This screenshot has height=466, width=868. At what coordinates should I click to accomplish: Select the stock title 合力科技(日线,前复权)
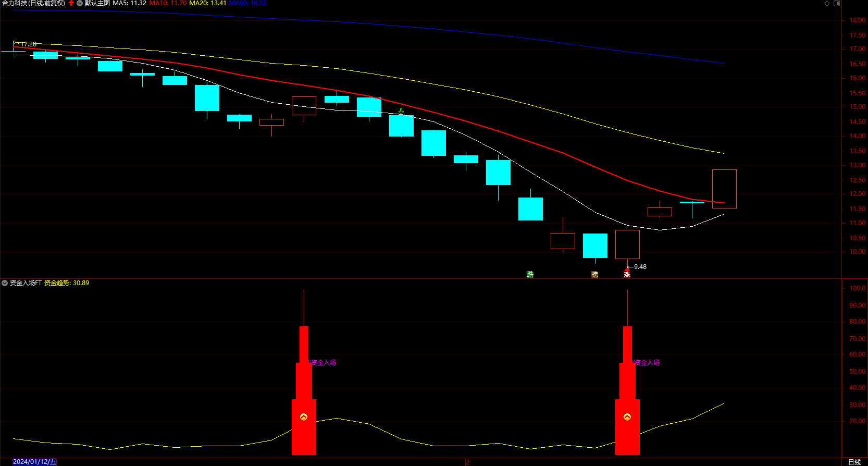tap(33, 3)
